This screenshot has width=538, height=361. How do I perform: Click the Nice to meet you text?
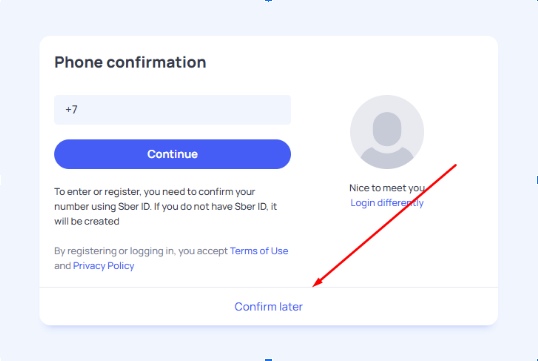coord(387,188)
